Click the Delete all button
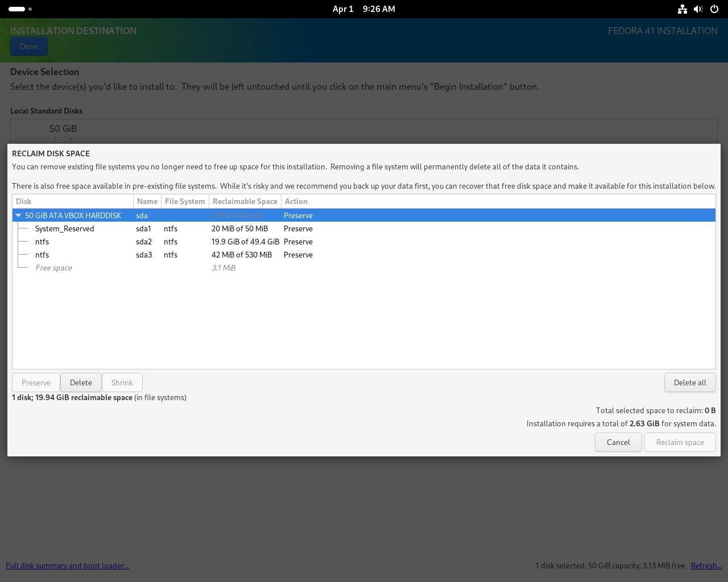Image resolution: width=728 pixels, height=582 pixels. point(690,383)
